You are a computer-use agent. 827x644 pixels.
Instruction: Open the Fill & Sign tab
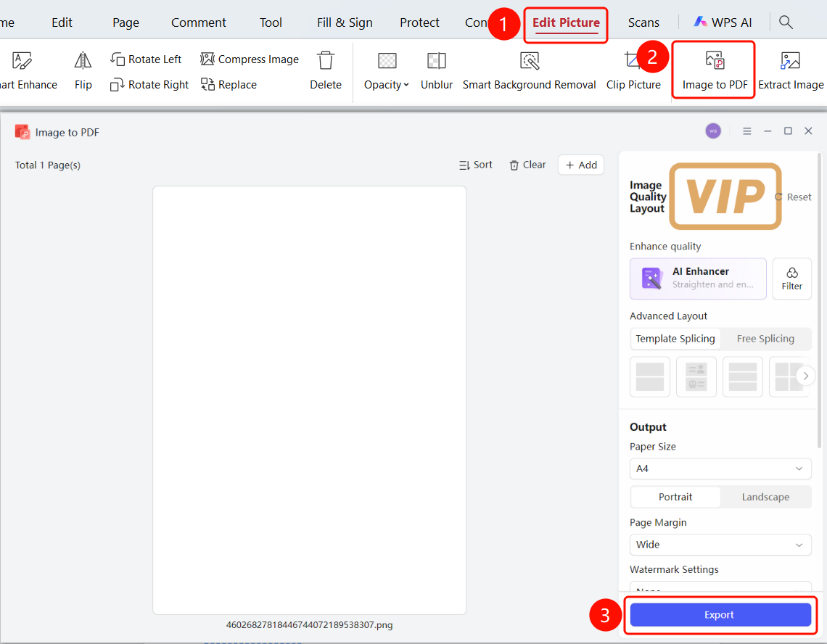click(x=345, y=22)
